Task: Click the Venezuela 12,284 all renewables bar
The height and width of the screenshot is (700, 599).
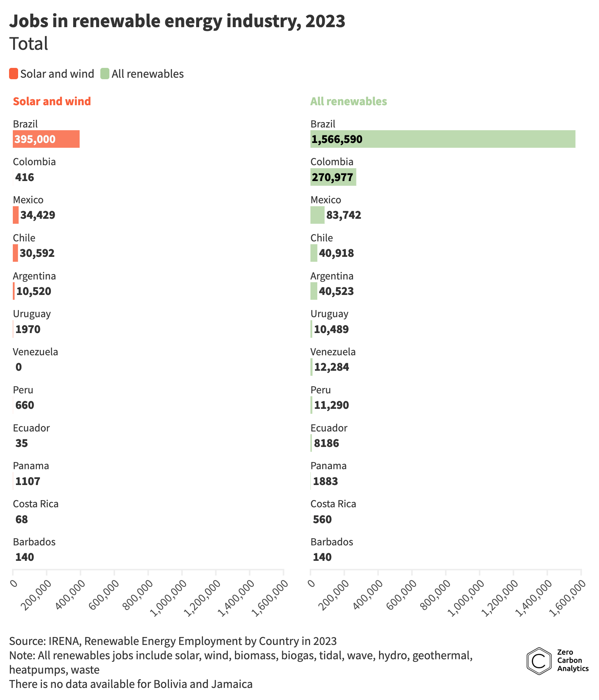Action: [312, 367]
